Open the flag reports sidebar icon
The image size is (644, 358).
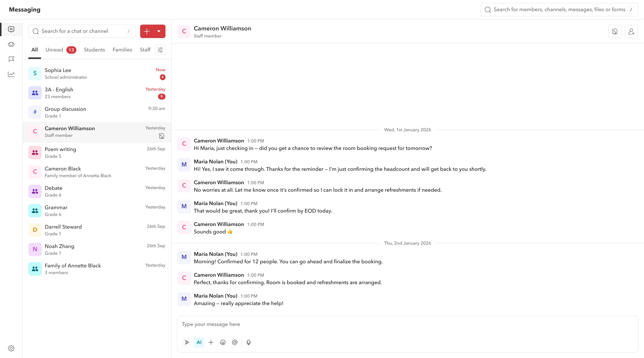tap(11, 59)
